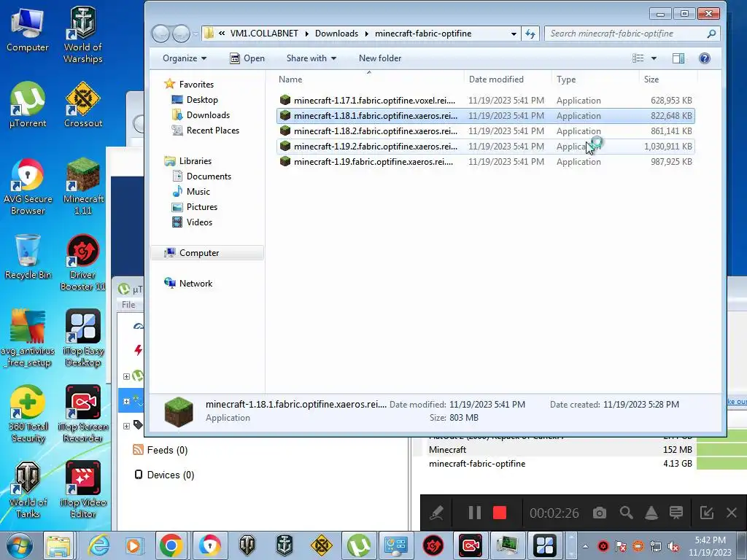Launch 360 Total Security shortcut
The width and height of the screenshot is (747, 560).
(x=28, y=414)
